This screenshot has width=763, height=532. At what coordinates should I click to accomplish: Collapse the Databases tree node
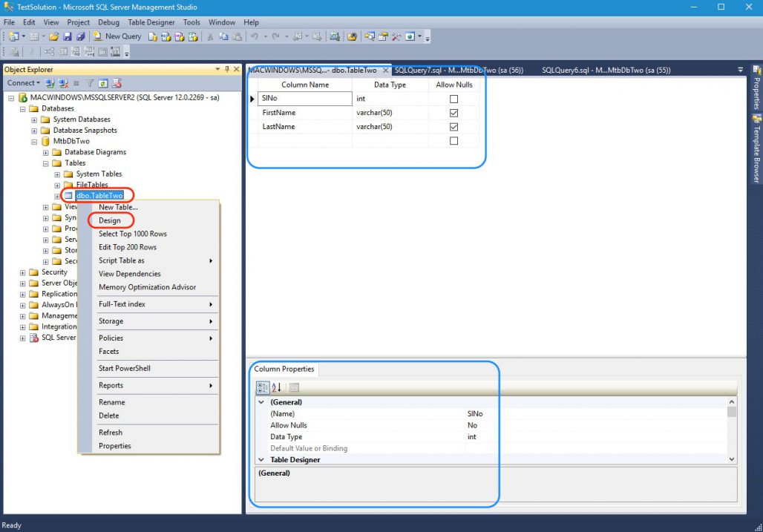pyautogui.click(x=22, y=109)
